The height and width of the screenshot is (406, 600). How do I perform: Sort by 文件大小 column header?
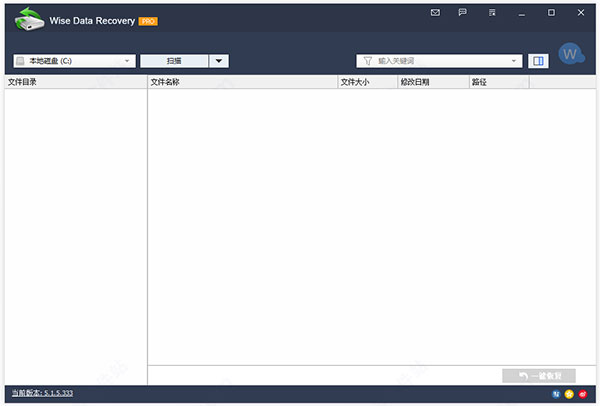(x=368, y=82)
